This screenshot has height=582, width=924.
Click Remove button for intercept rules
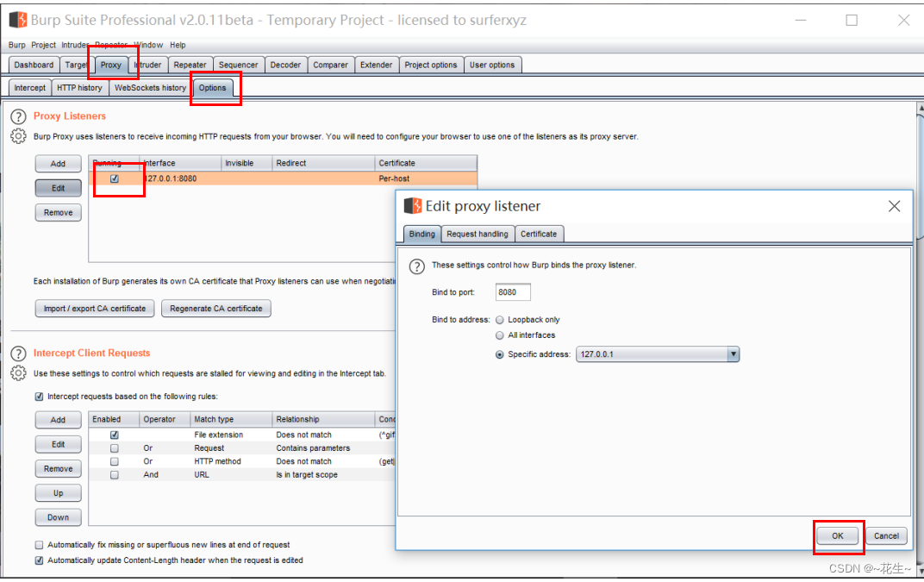[59, 469]
